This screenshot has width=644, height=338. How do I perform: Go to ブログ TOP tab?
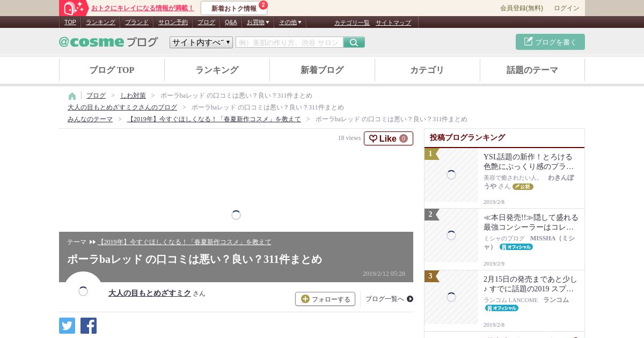[112, 70]
